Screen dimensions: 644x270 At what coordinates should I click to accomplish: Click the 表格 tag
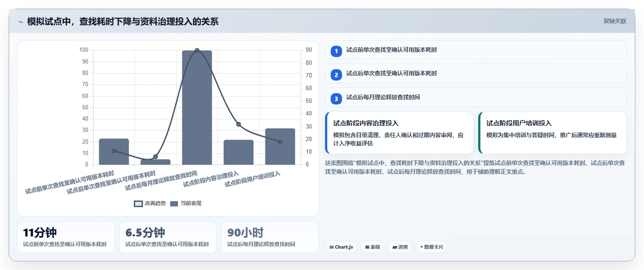pos(372,247)
